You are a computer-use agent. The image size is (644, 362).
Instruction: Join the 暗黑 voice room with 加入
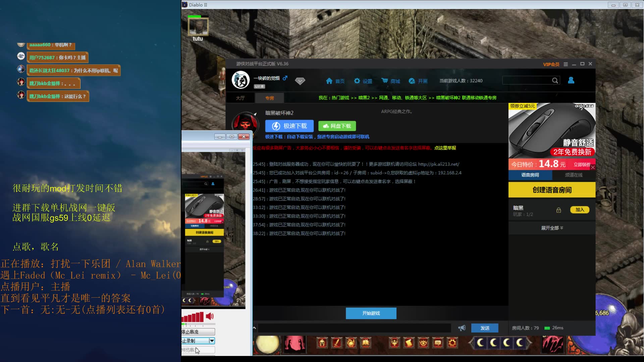click(580, 210)
